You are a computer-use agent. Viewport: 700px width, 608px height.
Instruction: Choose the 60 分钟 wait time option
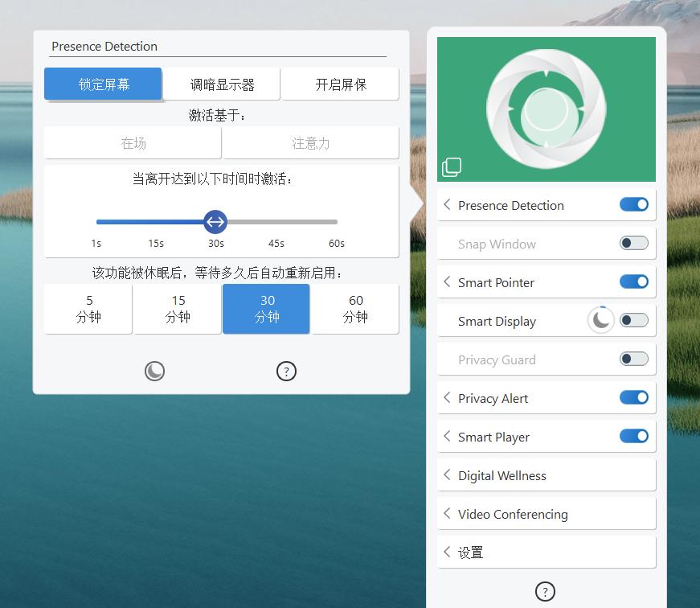pos(354,309)
